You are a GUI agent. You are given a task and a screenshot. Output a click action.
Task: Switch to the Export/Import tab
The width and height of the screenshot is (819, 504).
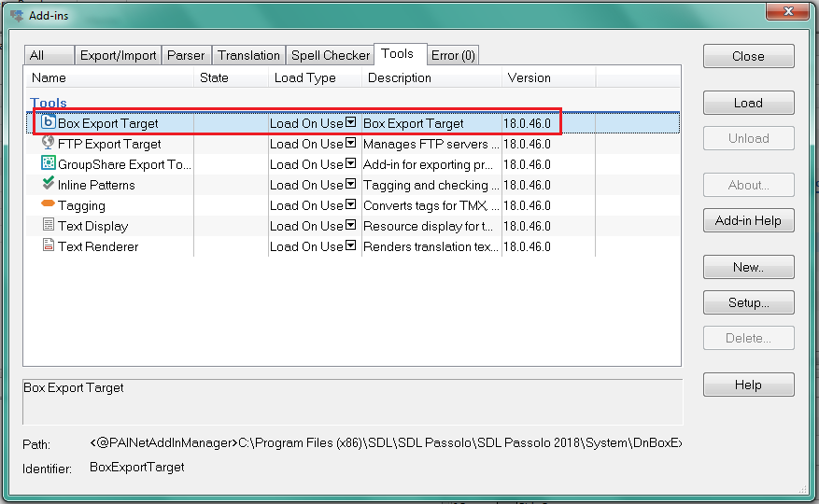(118, 55)
